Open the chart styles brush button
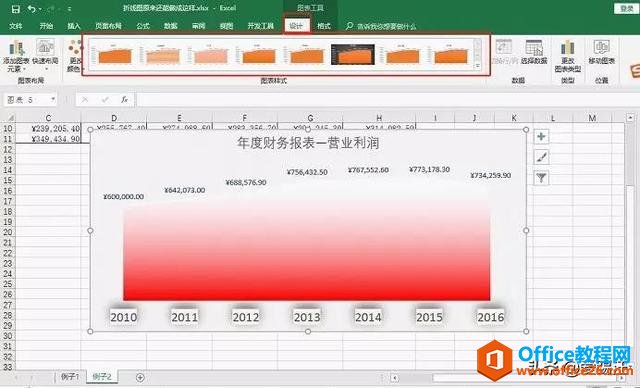 coord(541,157)
